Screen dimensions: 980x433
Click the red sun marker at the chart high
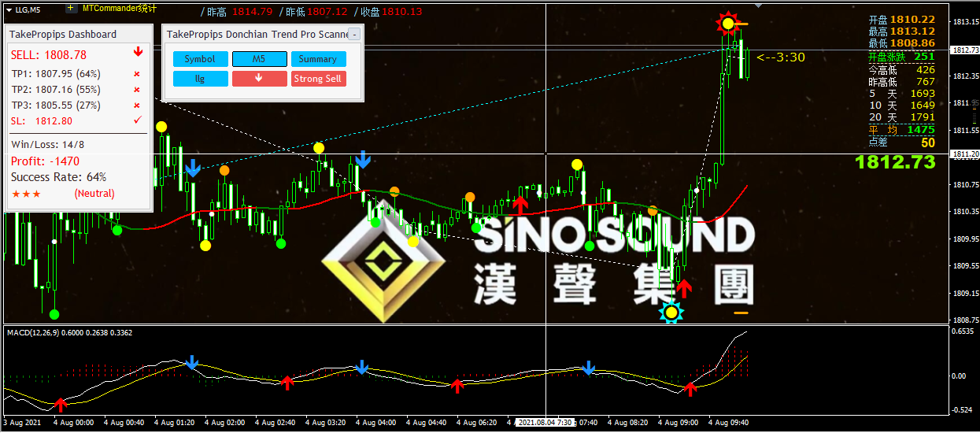point(728,24)
